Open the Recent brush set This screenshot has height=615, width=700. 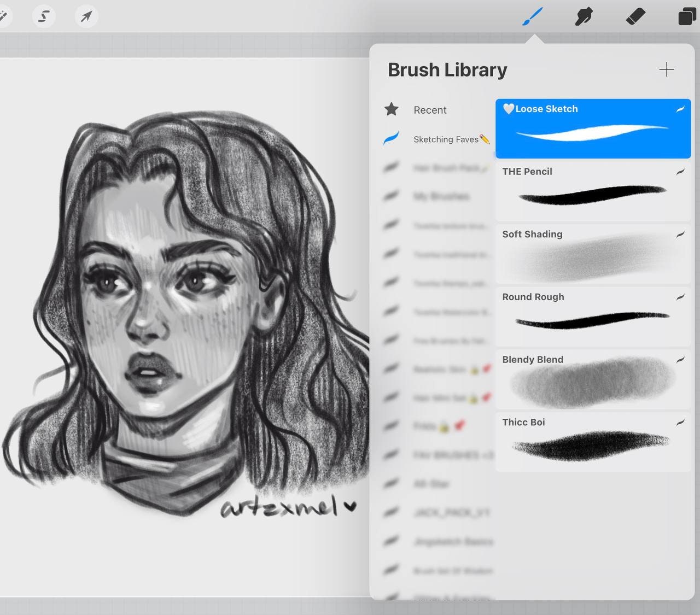pos(430,109)
